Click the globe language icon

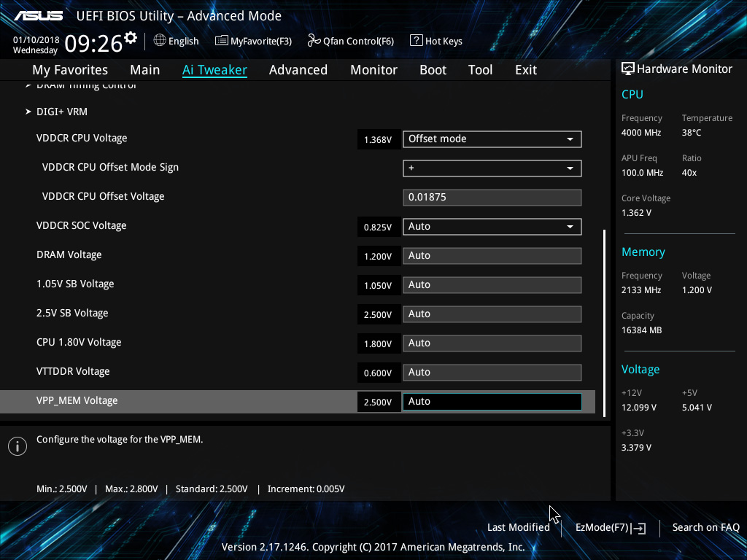tap(160, 41)
